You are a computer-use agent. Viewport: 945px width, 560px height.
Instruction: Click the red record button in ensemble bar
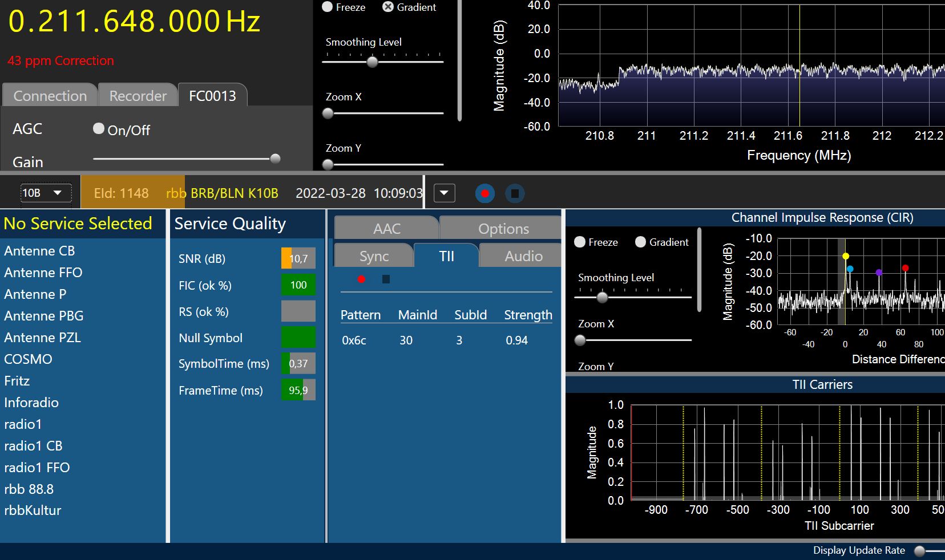[484, 193]
